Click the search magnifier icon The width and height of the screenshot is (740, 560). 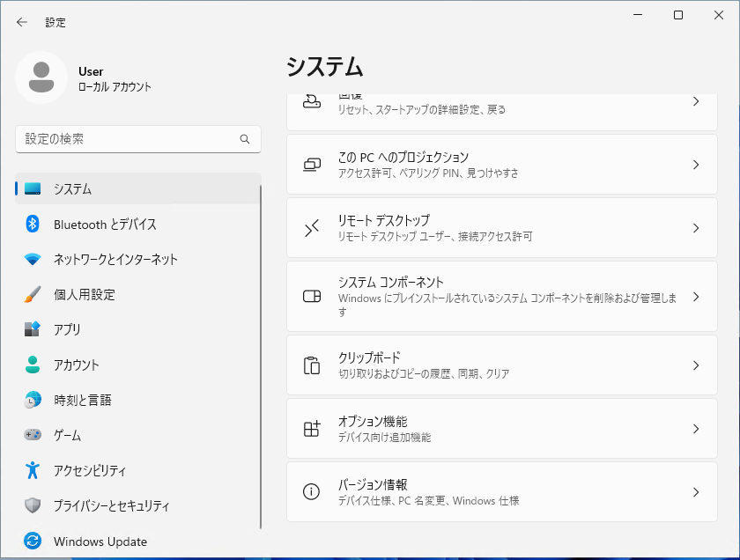coord(245,139)
